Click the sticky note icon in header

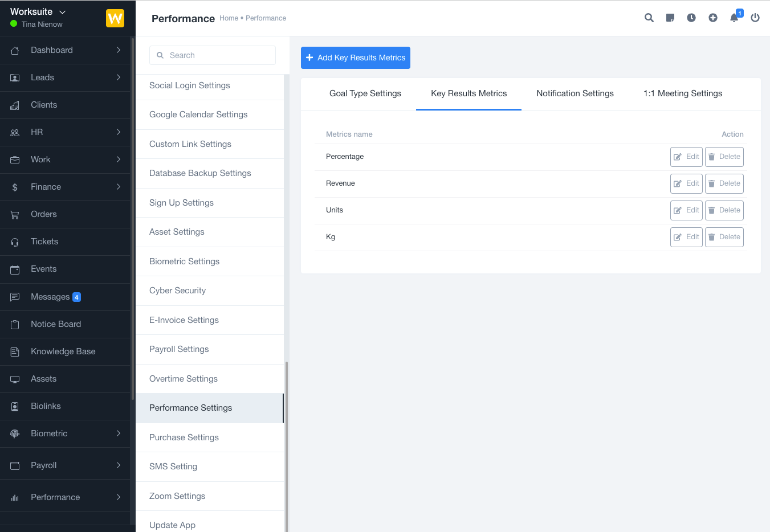(x=670, y=18)
